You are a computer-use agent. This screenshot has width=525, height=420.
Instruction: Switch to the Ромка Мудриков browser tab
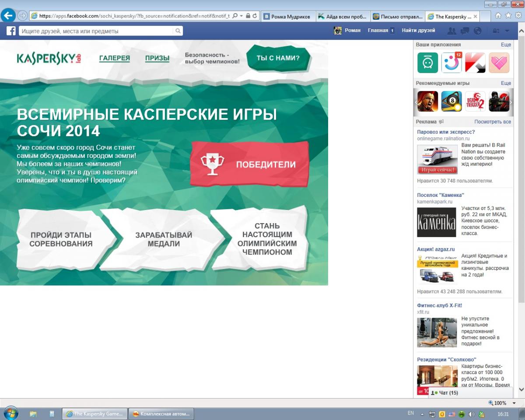click(287, 17)
